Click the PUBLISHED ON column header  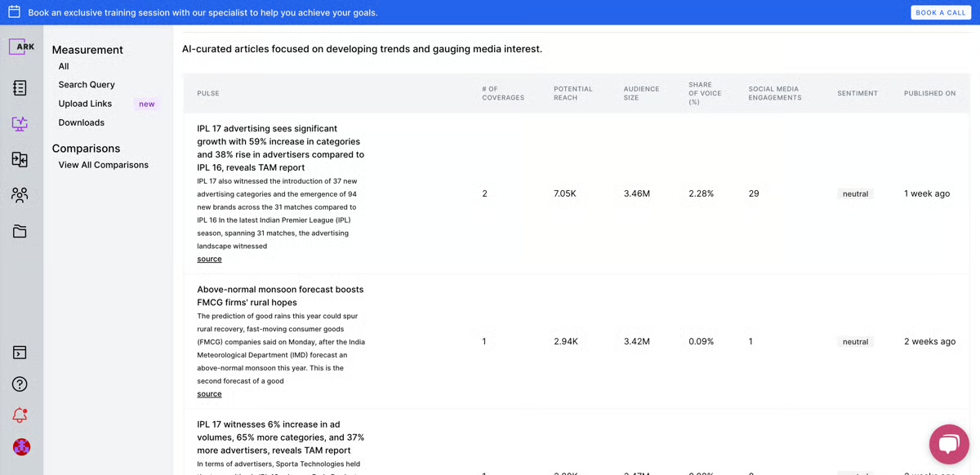coord(929,93)
